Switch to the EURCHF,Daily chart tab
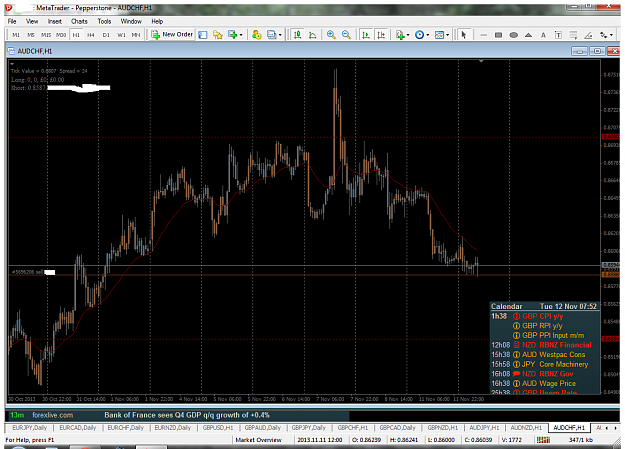 [126, 427]
